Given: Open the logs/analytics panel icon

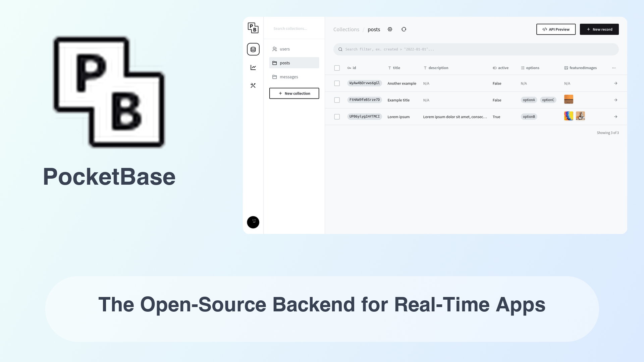Looking at the screenshot, I should 253,67.
